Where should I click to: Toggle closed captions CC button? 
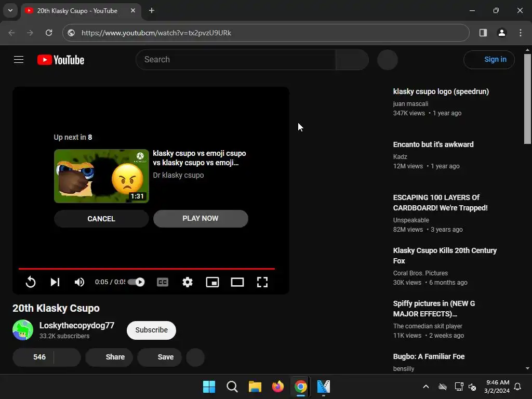click(x=163, y=282)
